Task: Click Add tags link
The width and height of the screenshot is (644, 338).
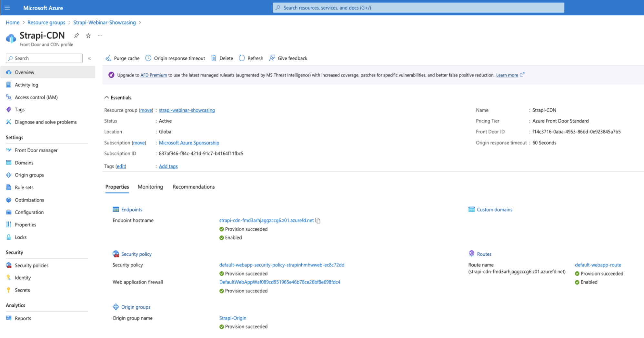Action: coord(168,166)
